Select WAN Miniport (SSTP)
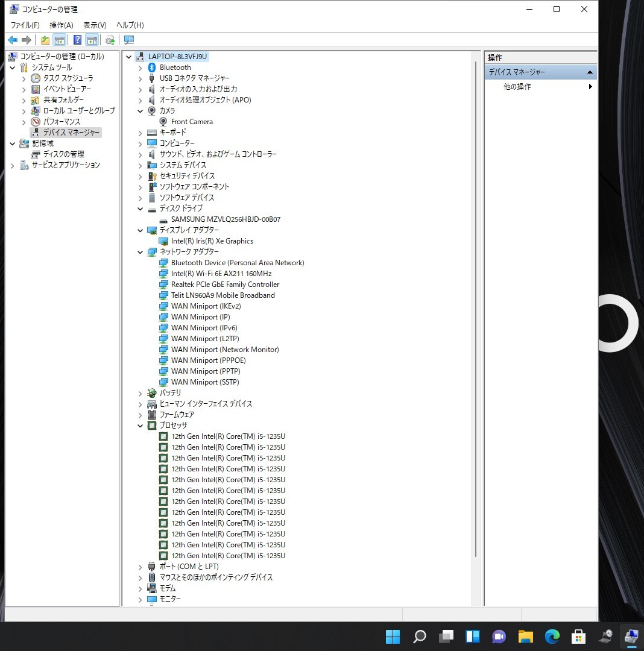The image size is (644, 651). click(x=205, y=382)
